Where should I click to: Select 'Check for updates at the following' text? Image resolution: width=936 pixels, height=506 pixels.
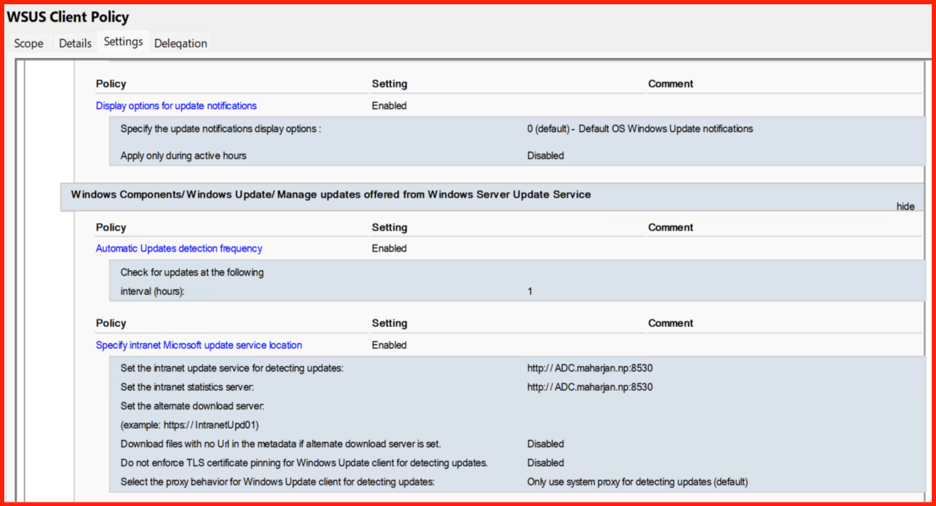click(x=192, y=272)
